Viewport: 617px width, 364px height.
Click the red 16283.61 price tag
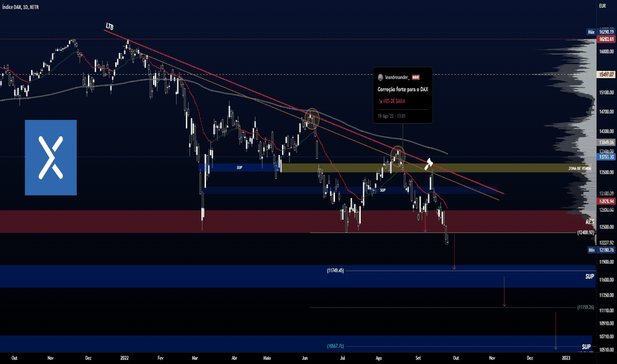[606, 39]
